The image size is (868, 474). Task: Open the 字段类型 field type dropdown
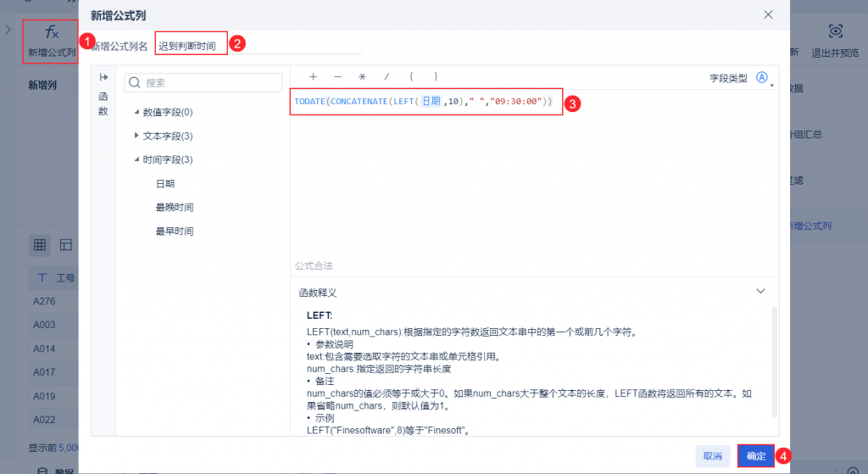pyautogui.click(x=764, y=78)
